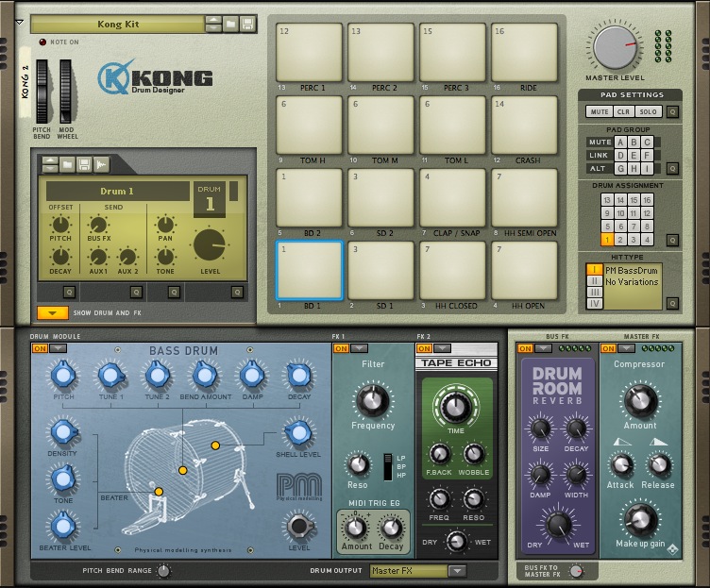Click the Filter LP/BP/HP mode switch

click(388, 466)
